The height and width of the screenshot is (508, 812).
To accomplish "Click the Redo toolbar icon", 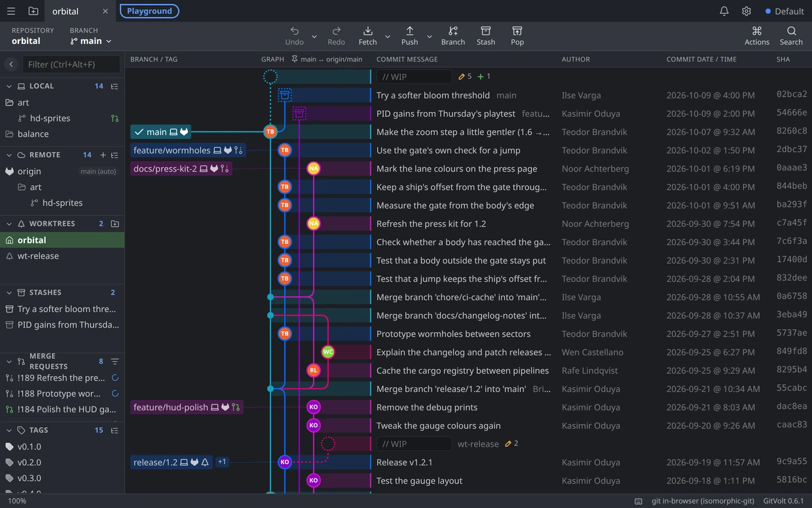I will coord(336,31).
